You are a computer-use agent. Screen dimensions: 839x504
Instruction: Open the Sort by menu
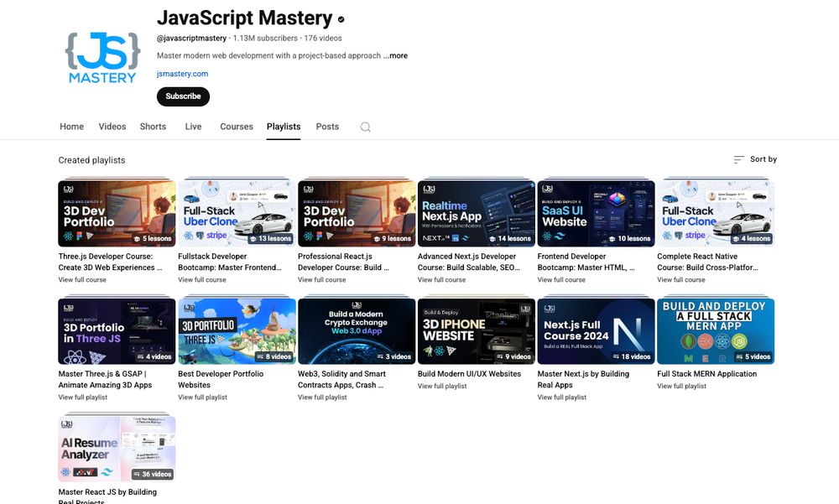(755, 159)
